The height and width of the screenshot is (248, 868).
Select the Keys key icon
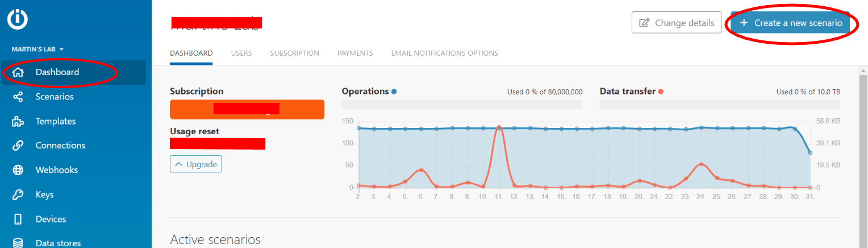[x=18, y=195]
